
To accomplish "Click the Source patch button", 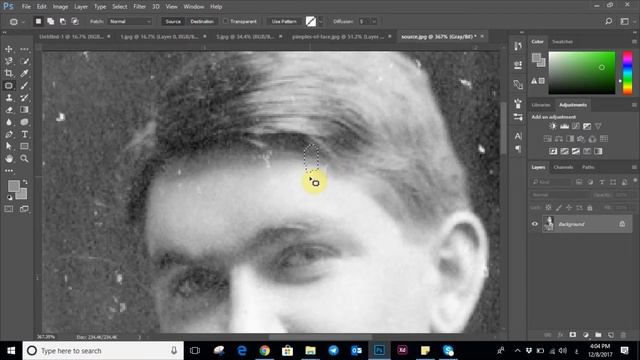I will [x=173, y=21].
